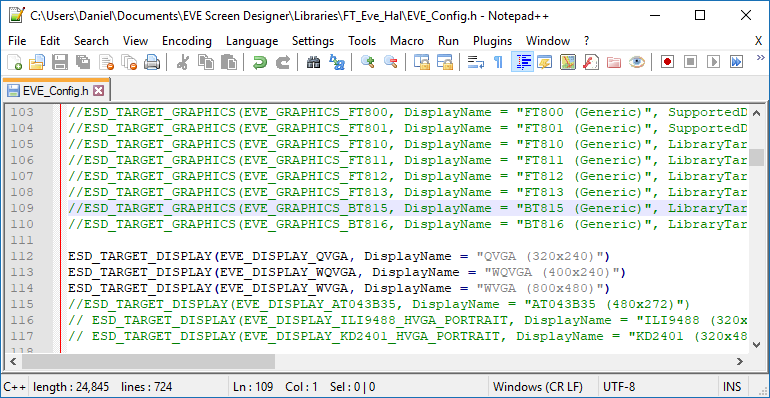Toggle the active indent guide icon
Image resolution: width=770 pixels, height=398 pixels.
(x=522, y=62)
